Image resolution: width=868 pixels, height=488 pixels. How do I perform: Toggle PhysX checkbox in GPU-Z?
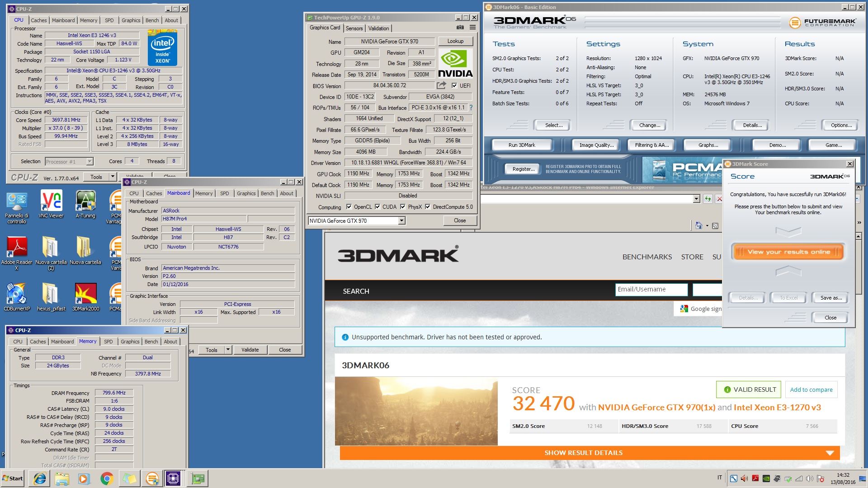tap(403, 207)
